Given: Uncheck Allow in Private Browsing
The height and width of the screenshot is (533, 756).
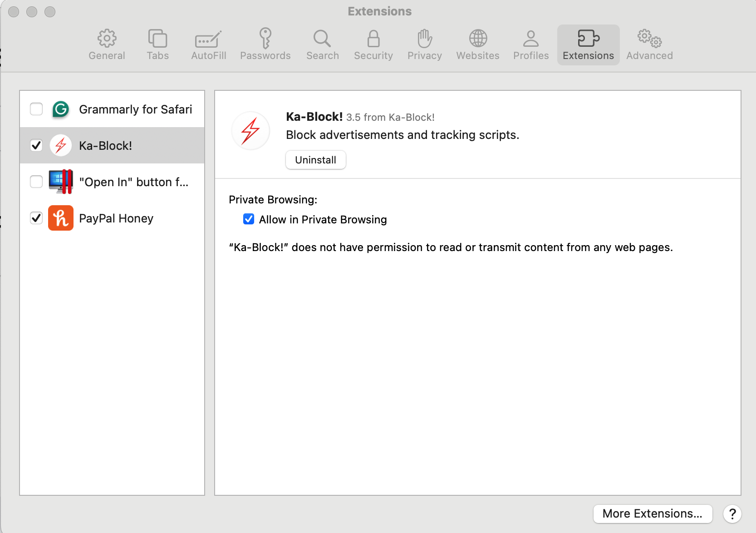Looking at the screenshot, I should 249,219.
